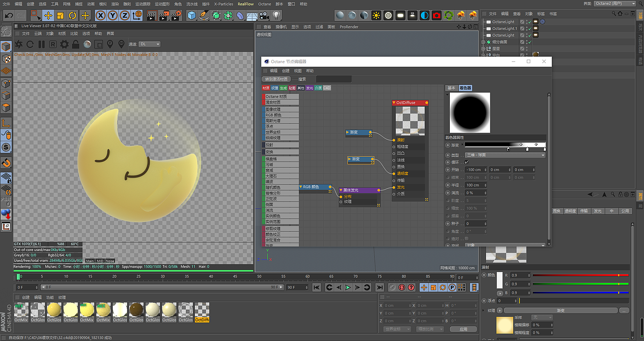Open the Octane2 (用户) layout dropdown

coord(615,4)
